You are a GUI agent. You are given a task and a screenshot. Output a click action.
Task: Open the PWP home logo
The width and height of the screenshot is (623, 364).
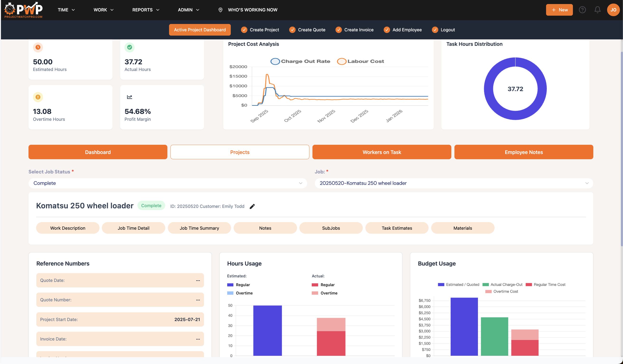pos(23,10)
